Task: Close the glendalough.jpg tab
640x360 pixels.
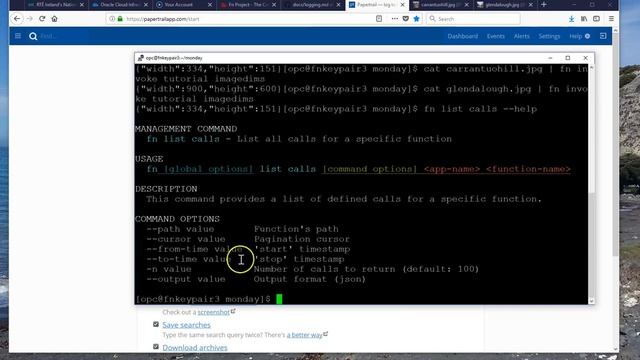Action: pyautogui.click(x=530, y=5)
